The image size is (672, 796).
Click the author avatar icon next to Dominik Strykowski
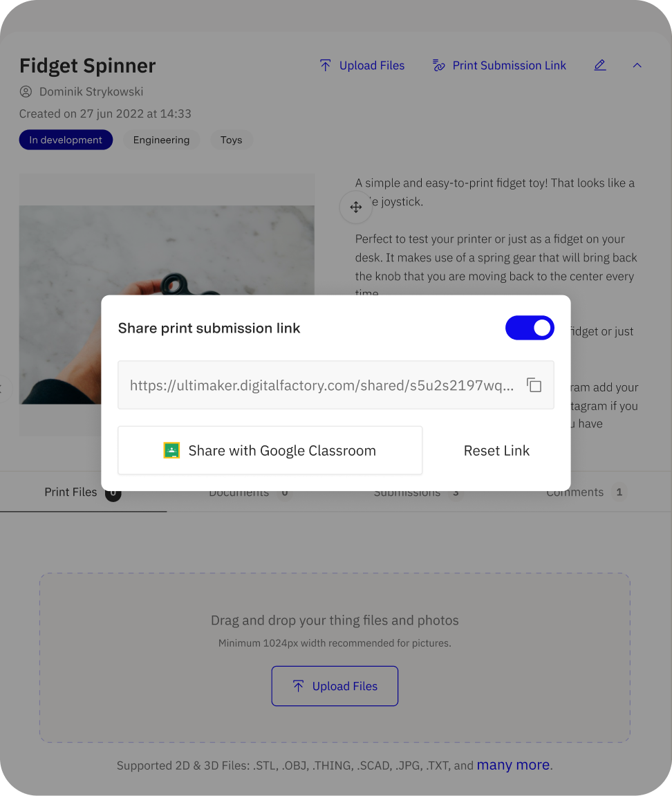(26, 91)
